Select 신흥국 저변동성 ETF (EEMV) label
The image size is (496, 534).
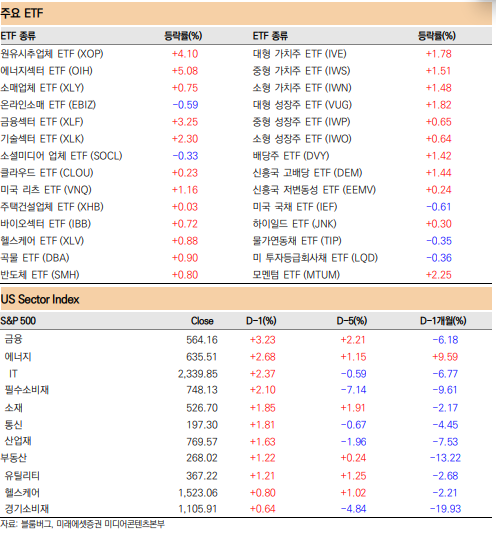314,190
